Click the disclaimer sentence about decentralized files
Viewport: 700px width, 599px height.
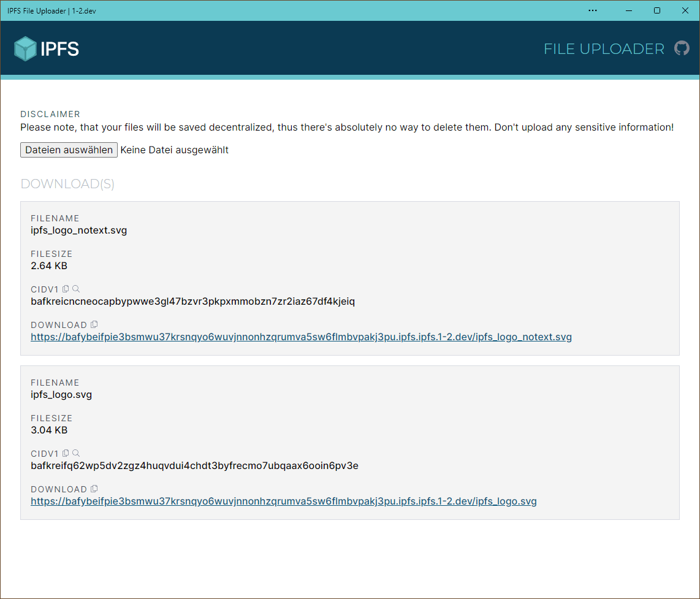pyautogui.click(x=347, y=128)
